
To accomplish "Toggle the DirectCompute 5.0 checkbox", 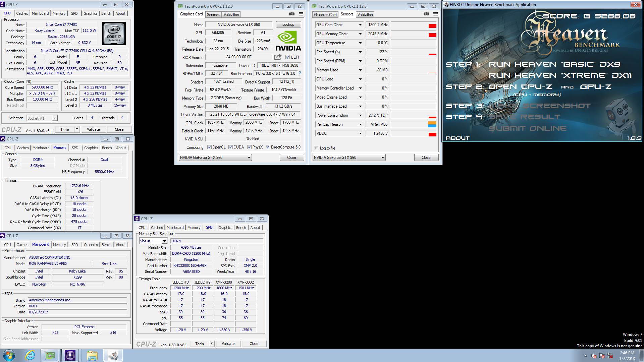I will [268, 147].
